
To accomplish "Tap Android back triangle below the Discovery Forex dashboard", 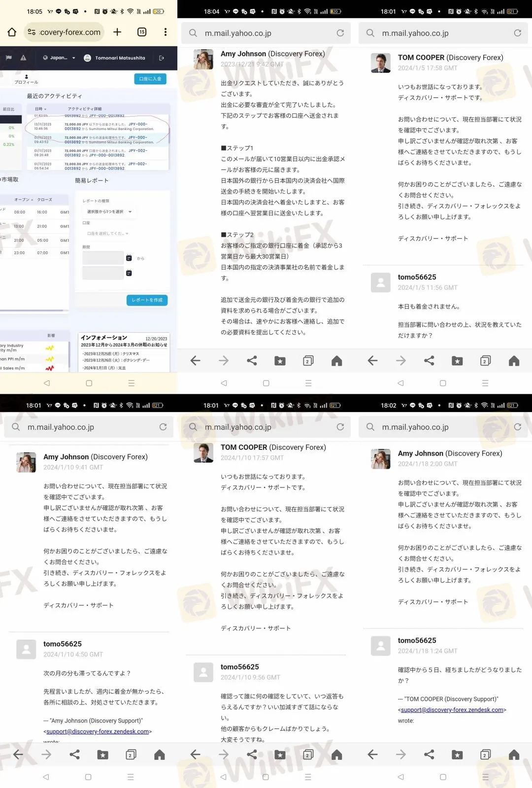I will (x=47, y=383).
